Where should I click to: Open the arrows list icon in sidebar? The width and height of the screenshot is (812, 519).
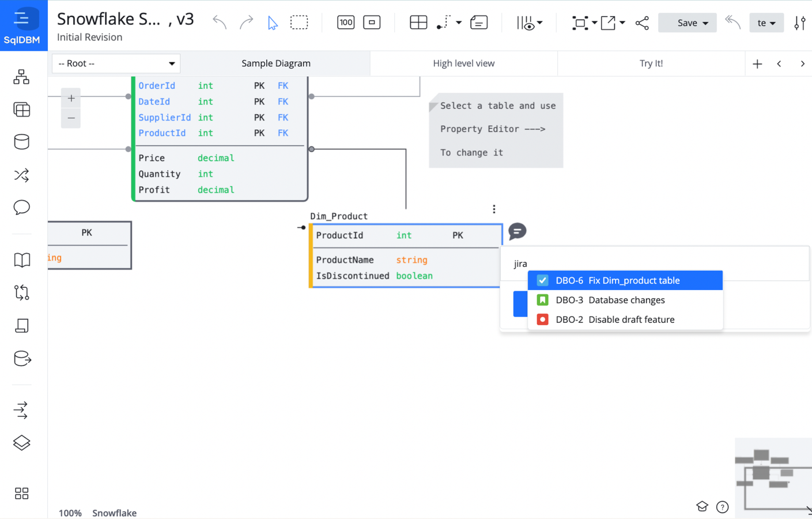point(21,410)
